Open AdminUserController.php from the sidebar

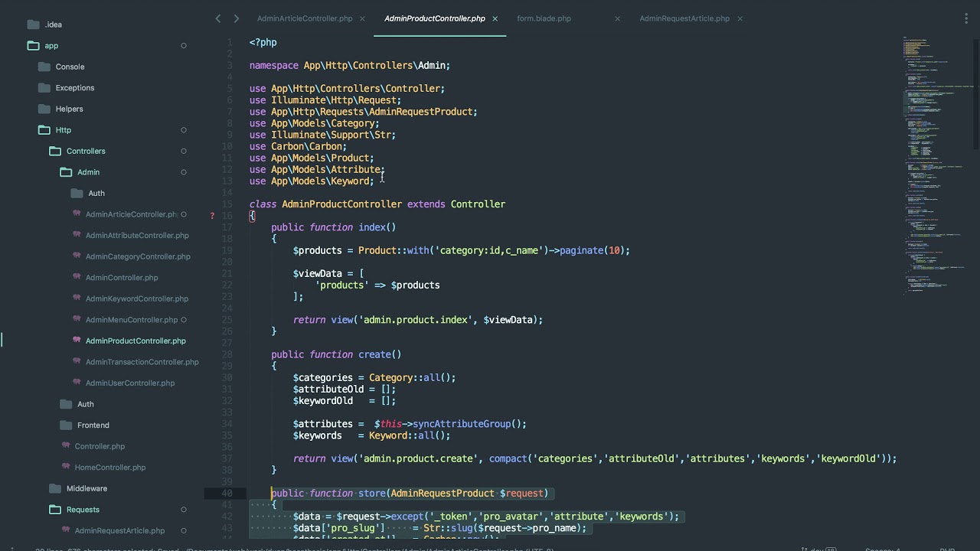coord(130,383)
